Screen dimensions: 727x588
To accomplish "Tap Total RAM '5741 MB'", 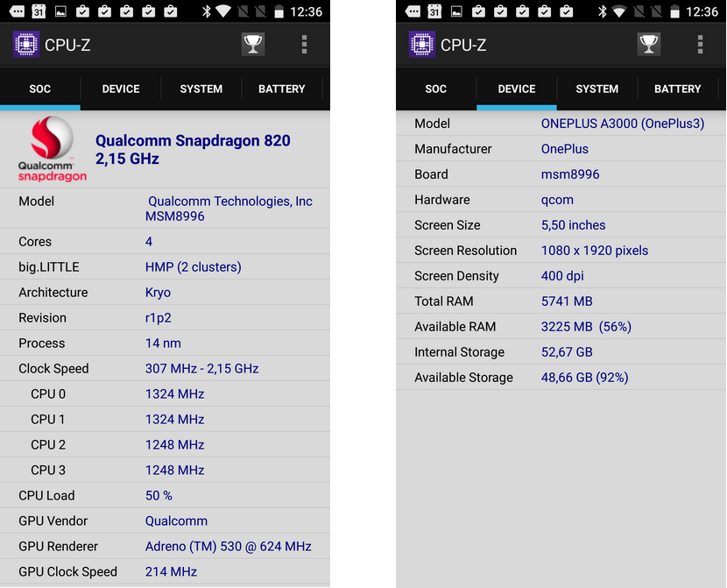I will click(x=567, y=301).
